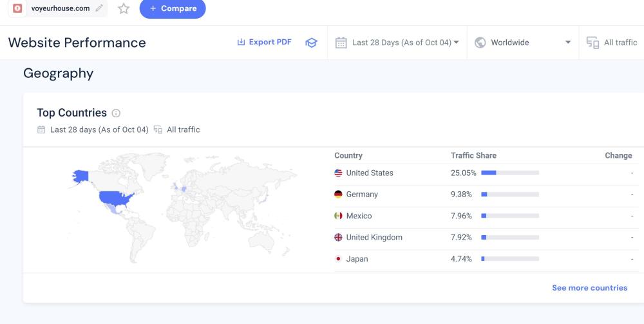644x324 pixels.
Task: Click the star favorite icon
Action: 124,8
